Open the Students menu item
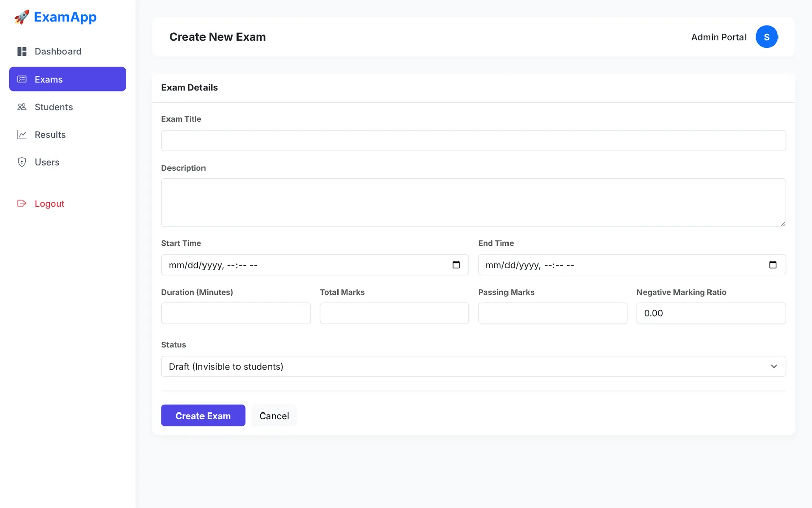812x508 pixels. click(x=67, y=107)
